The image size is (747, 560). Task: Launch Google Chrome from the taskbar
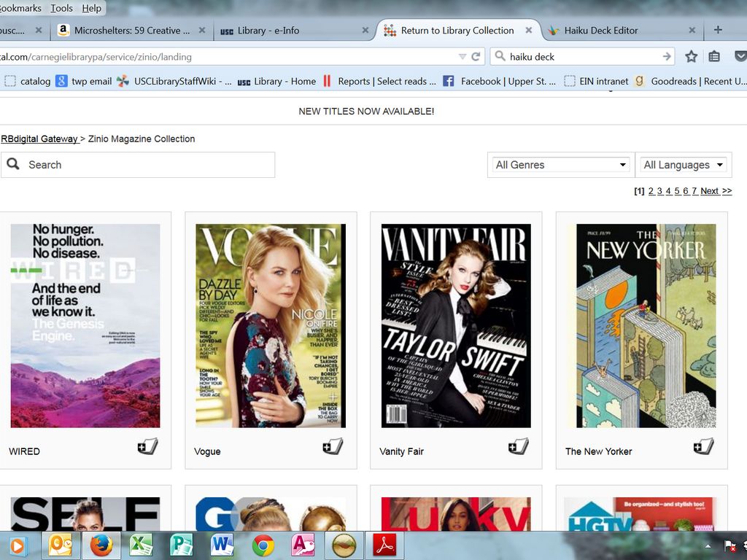click(263, 545)
